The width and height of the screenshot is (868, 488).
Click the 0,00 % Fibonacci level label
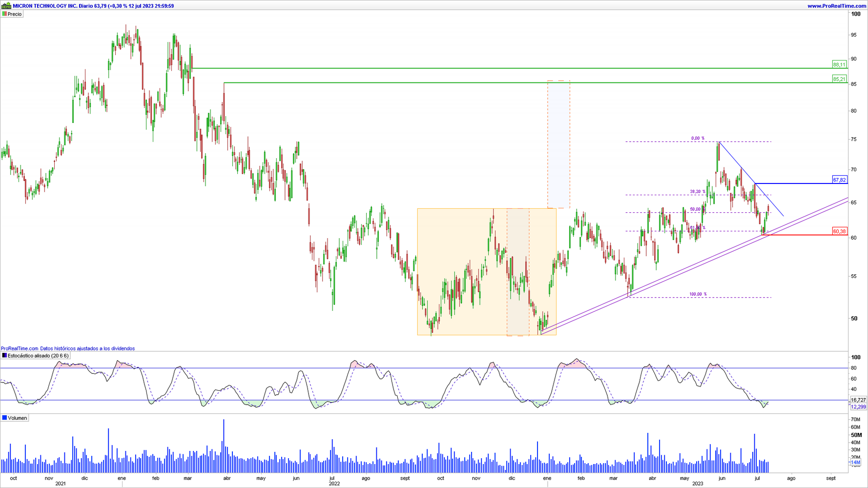[698, 139]
